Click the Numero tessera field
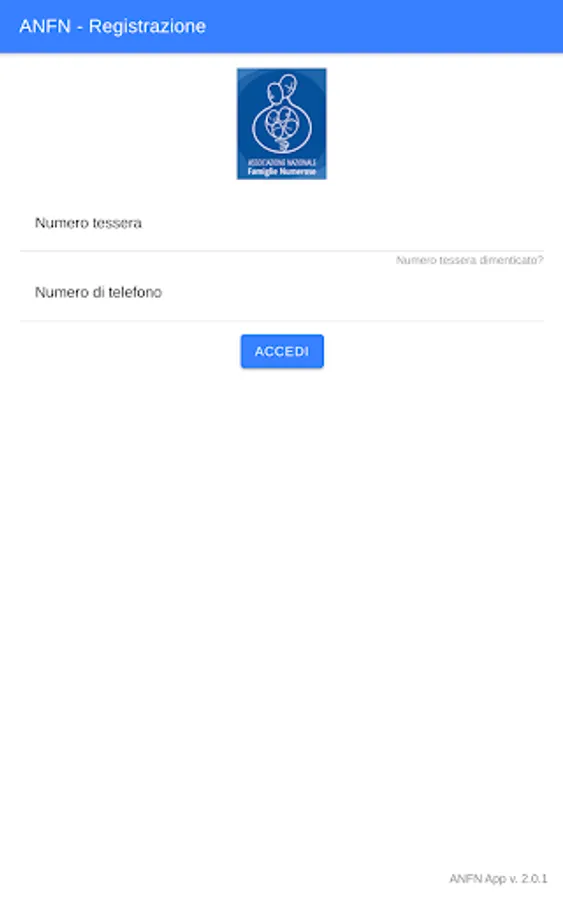 282,223
